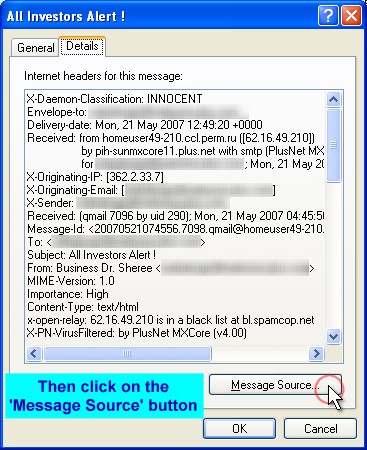
Task: Click the horizontal scroll left arrow
Action: pos(34,353)
